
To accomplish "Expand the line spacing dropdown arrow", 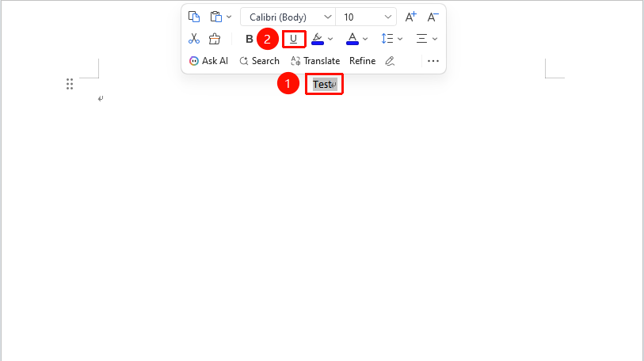I will pos(400,39).
